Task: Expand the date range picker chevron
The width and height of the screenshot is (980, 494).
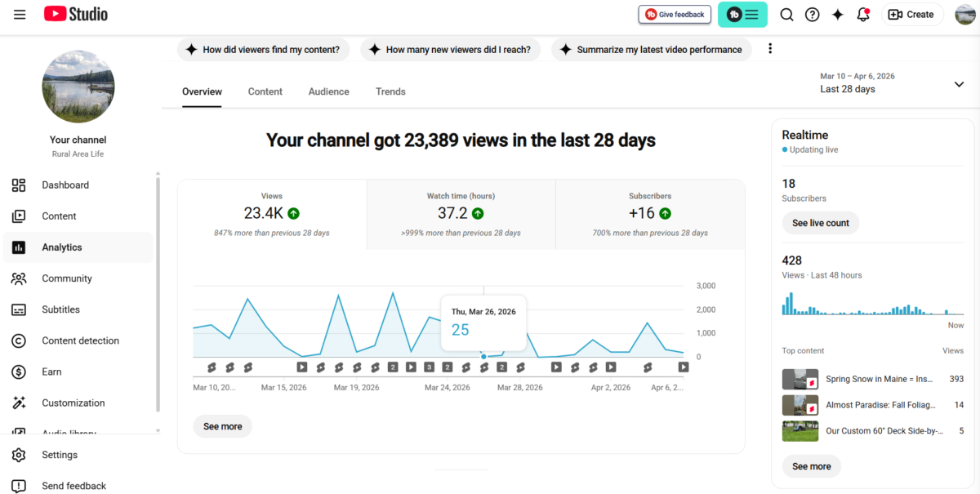Action: 959,83
